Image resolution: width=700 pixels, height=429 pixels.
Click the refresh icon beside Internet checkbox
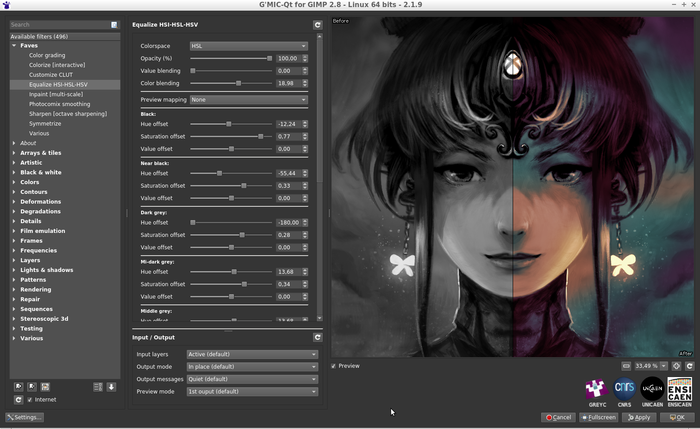click(x=18, y=399)
